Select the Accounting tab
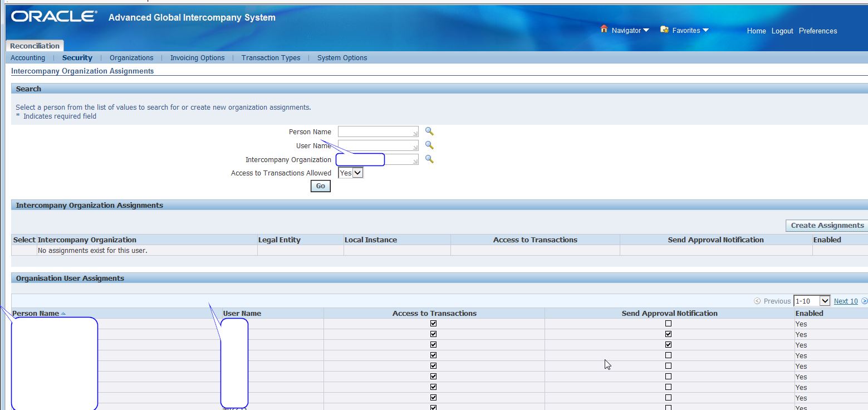The width and height of the screenshot is (868, 410). coord(27,57)
